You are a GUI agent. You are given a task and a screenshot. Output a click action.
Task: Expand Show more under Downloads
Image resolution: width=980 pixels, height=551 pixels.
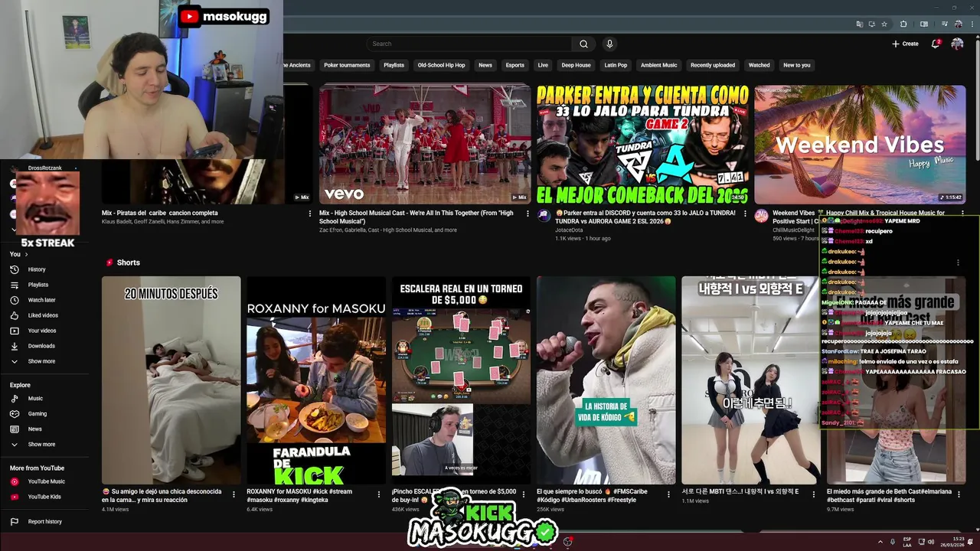point(41,361)
